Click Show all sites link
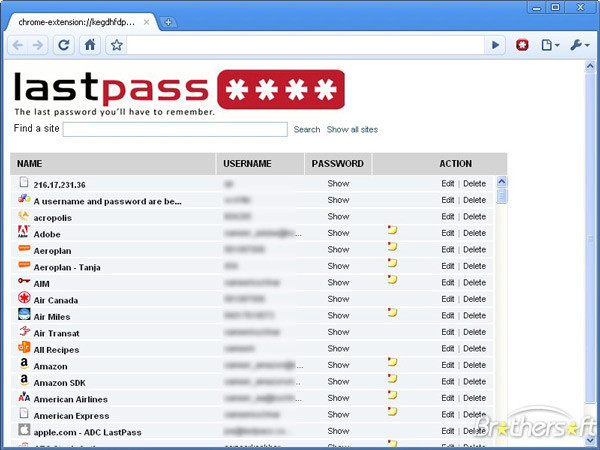This screenshot has width=600, height=450. click(x=352, y=130)
